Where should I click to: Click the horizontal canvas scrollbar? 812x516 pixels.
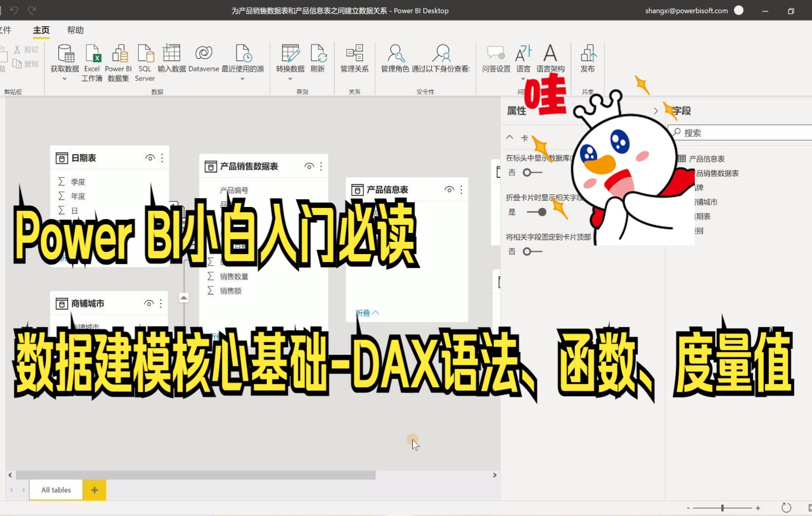click(x=196, y=475)
